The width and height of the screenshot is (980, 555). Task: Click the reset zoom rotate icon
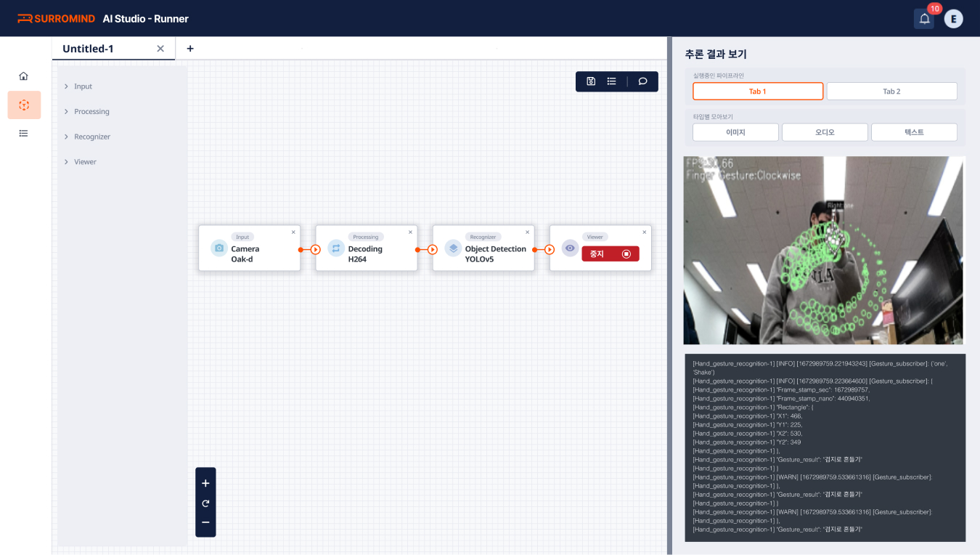(x=205, y=503)
